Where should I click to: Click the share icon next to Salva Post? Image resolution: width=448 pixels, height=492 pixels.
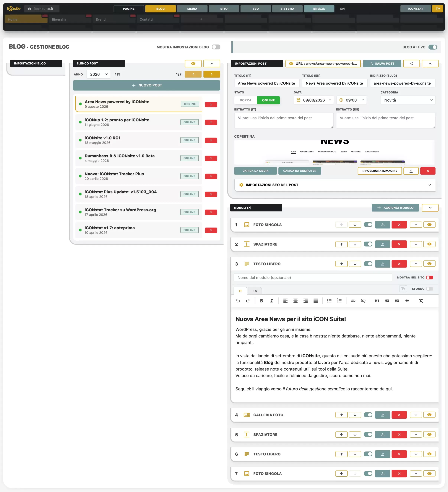coord(411,63)
